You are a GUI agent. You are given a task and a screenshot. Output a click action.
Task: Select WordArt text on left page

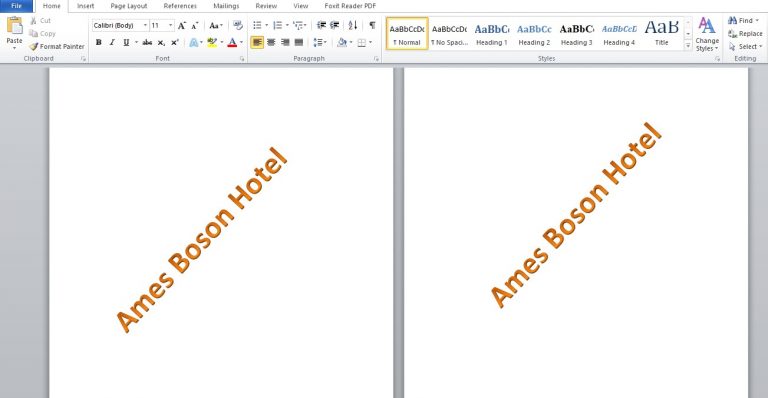[x=201, y=239]
